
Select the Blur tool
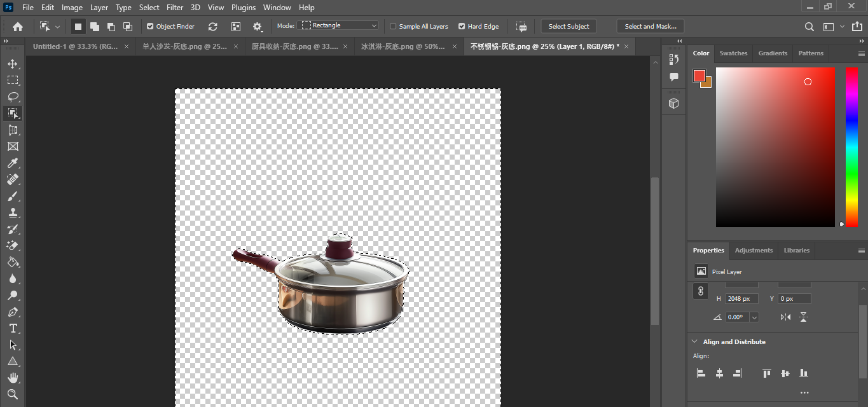tap(13, 279)
